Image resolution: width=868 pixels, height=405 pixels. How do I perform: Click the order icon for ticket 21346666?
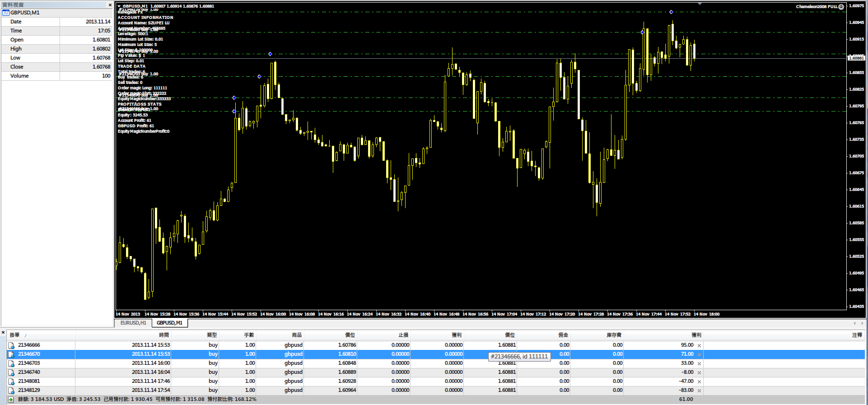click(11, 345)
